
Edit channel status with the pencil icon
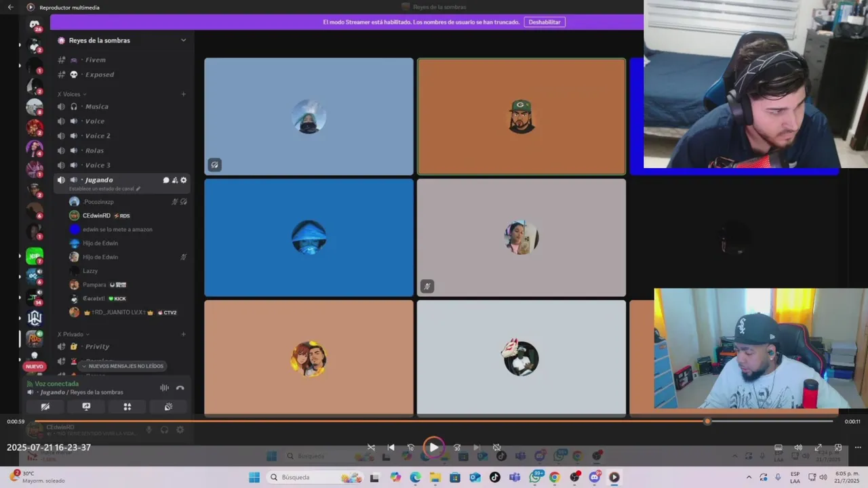(138, 188)
